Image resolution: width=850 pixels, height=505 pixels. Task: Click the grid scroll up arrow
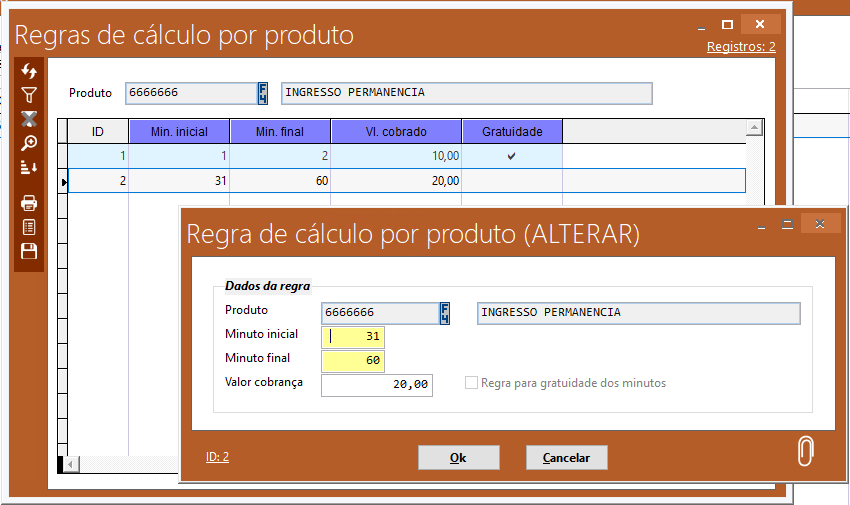click(755, 128)
